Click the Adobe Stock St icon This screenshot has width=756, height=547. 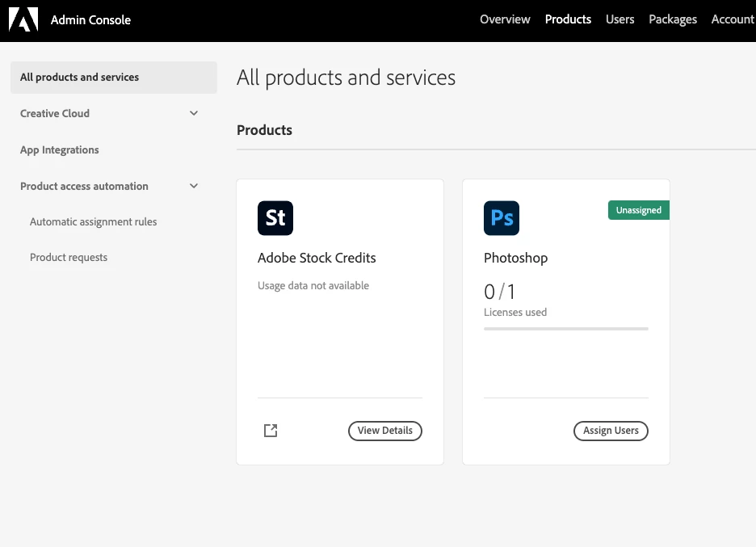[x=275, y=218]
